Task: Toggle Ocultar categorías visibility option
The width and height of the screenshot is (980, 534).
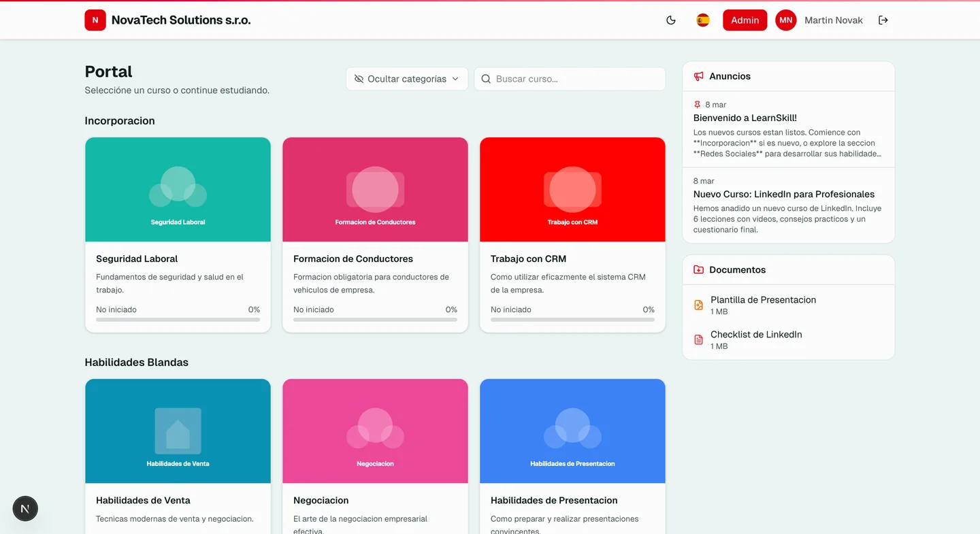Action: tap(359, 78)
